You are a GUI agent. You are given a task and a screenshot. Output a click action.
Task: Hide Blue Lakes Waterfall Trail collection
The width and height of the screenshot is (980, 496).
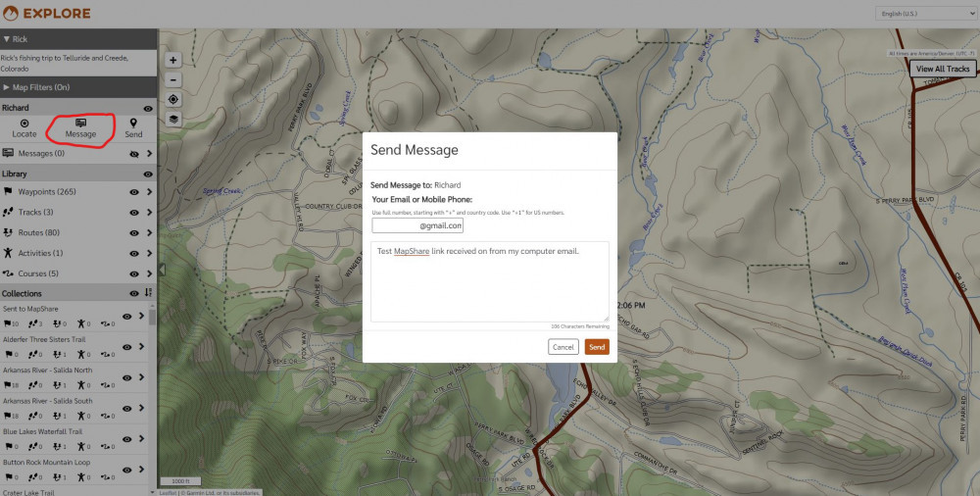[126, 439]
